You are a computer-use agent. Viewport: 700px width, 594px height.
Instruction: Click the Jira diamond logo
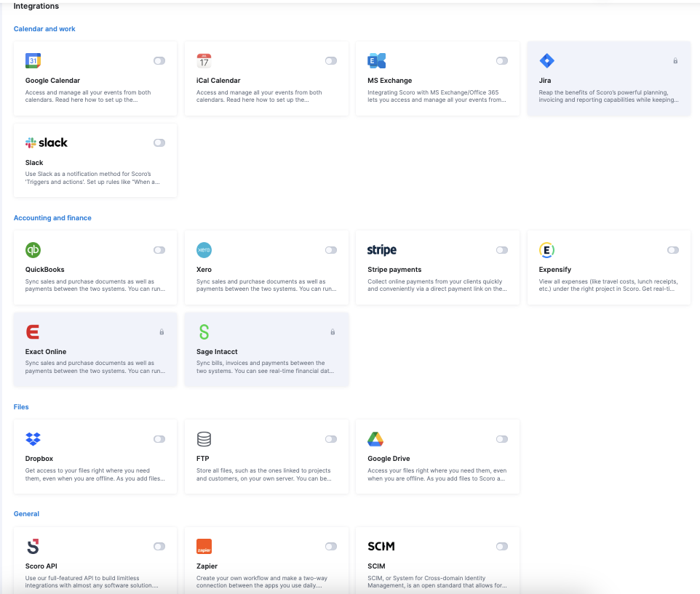coord(547,60)
